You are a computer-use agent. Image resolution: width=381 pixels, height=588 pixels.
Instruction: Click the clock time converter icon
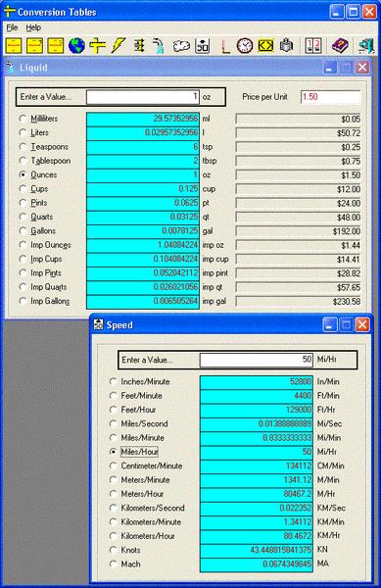click(245, 46)
